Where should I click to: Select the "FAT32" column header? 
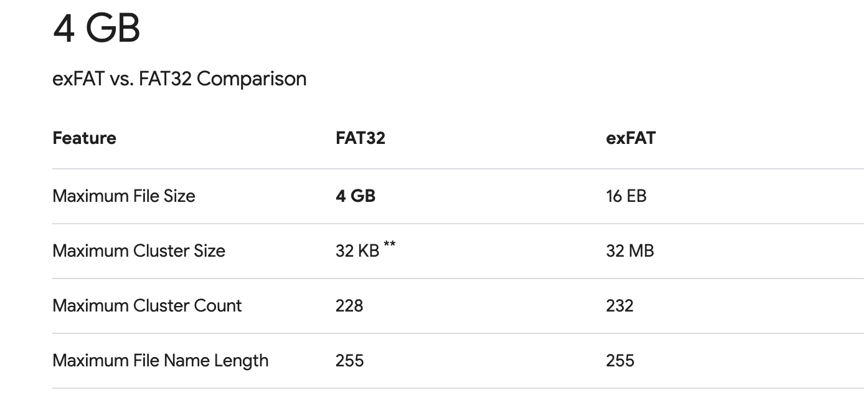pyautogui.click(x=360, y=138)
